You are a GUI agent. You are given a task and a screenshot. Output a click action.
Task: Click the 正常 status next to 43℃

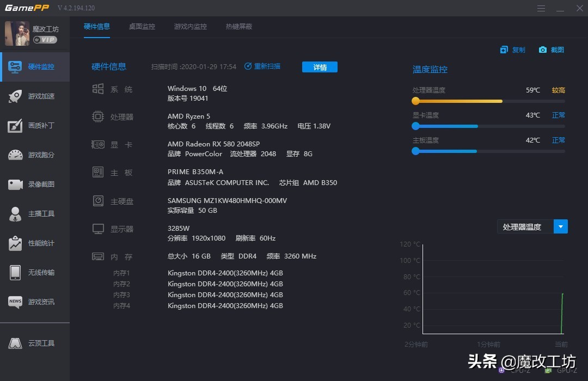coord(559,115)
